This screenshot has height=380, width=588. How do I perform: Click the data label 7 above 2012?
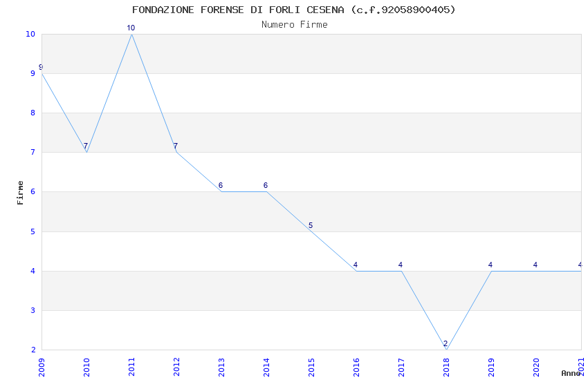point(176,146)
